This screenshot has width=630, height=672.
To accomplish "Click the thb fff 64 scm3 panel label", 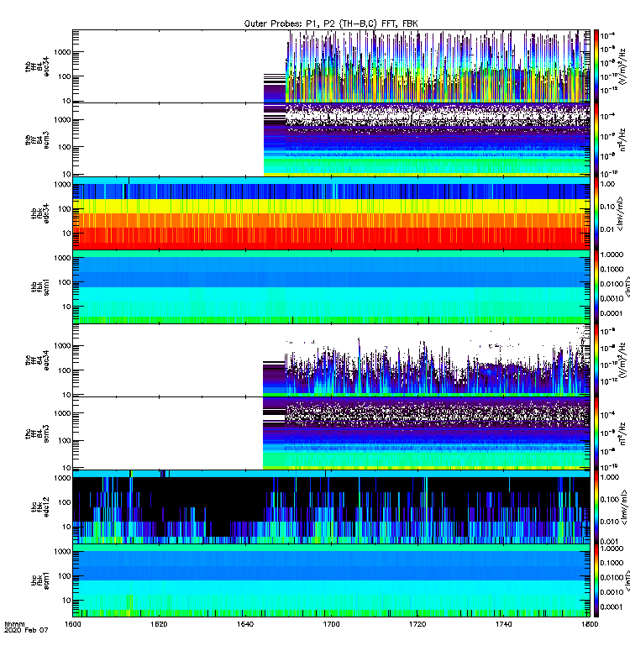I will coord(37,140).
